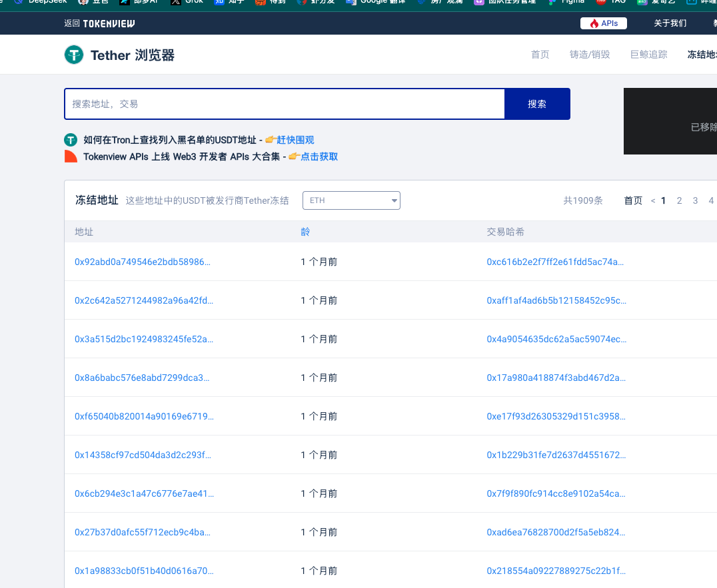Open frozen address 0x92abd0a749546e2bdb58986
This screenshot has width=717, height=588.
tap(143, 262)
